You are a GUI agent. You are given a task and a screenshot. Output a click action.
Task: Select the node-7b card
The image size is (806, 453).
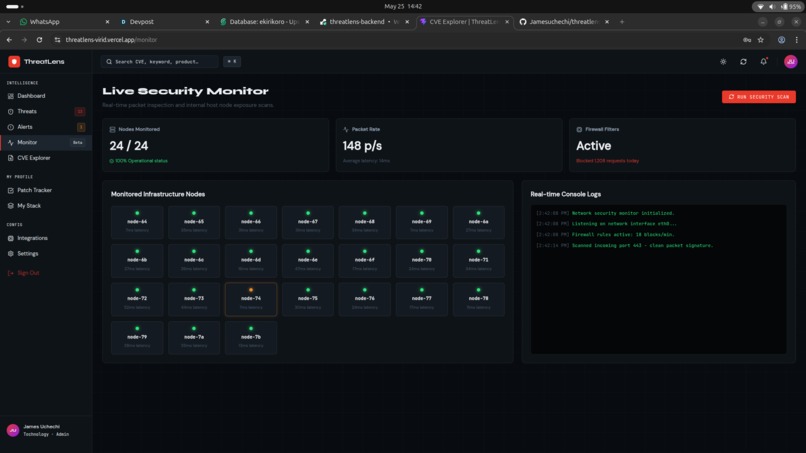pyautogui.click(x=251, y=338)
